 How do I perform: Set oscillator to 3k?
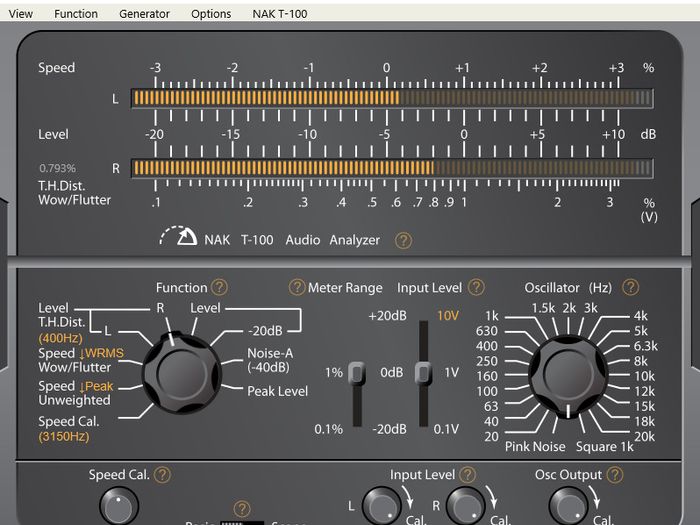591,308
